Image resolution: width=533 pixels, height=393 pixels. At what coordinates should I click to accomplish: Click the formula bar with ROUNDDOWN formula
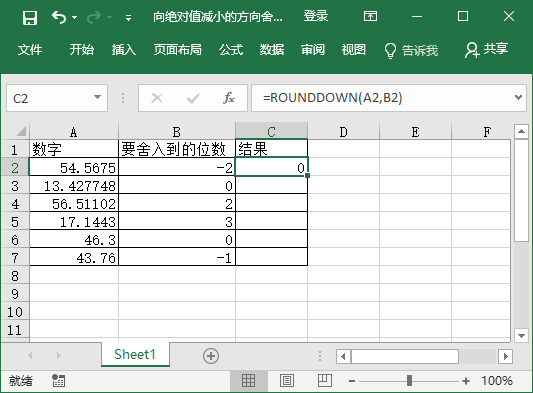(x=381, y=98)
